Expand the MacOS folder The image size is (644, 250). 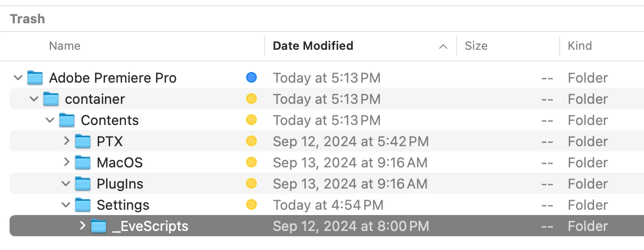click(66, 163)
